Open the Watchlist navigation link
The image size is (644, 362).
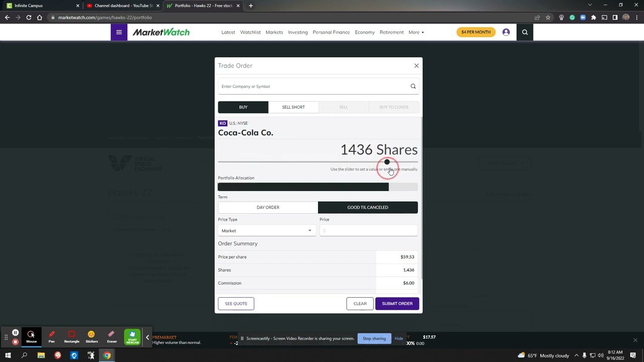pyautogui.click(x=250, y=32)
